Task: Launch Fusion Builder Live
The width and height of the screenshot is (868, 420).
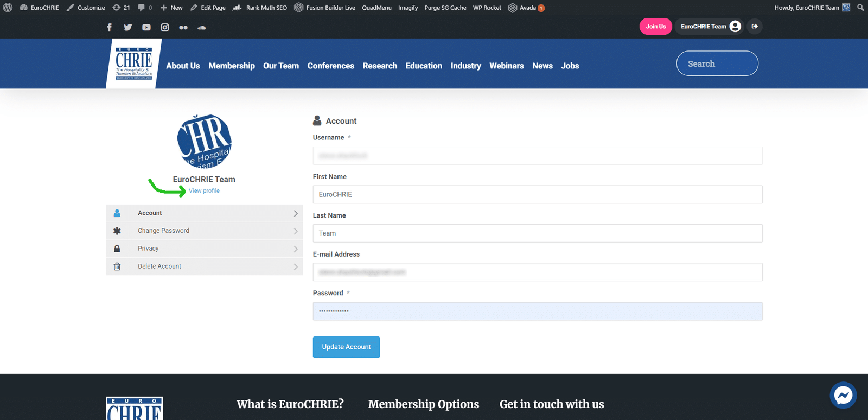Action: 325,8
